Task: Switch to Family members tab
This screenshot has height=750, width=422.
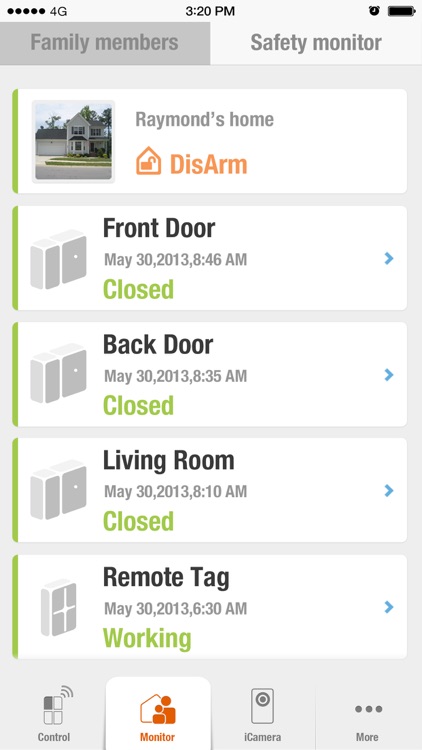Action: pos(105,43)
